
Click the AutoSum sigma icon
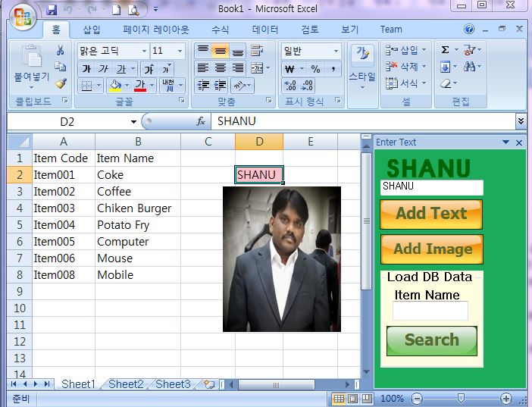(x=445, y=50)
